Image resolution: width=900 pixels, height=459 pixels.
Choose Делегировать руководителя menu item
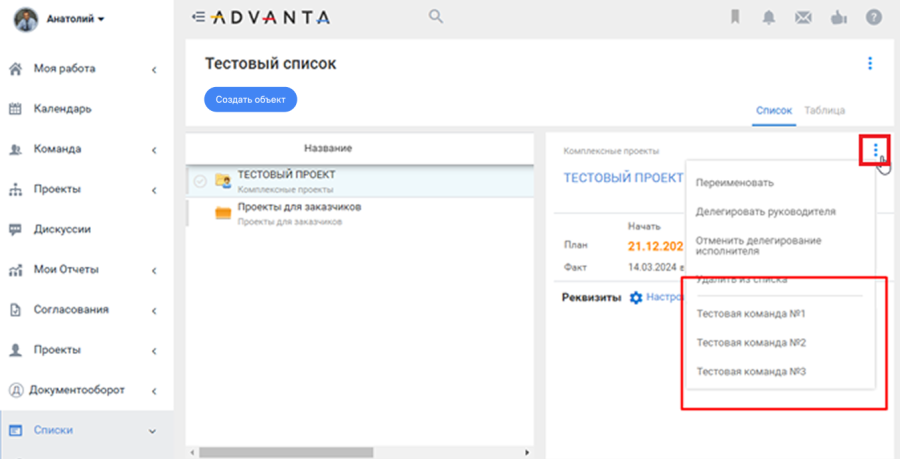pyautogui.click(x=765, y=212)
